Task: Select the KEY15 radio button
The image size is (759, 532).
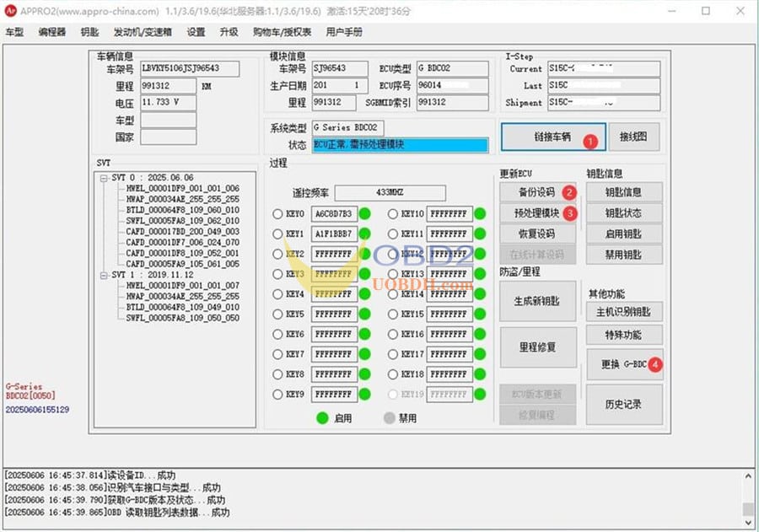Action: [x=392, y=314]
